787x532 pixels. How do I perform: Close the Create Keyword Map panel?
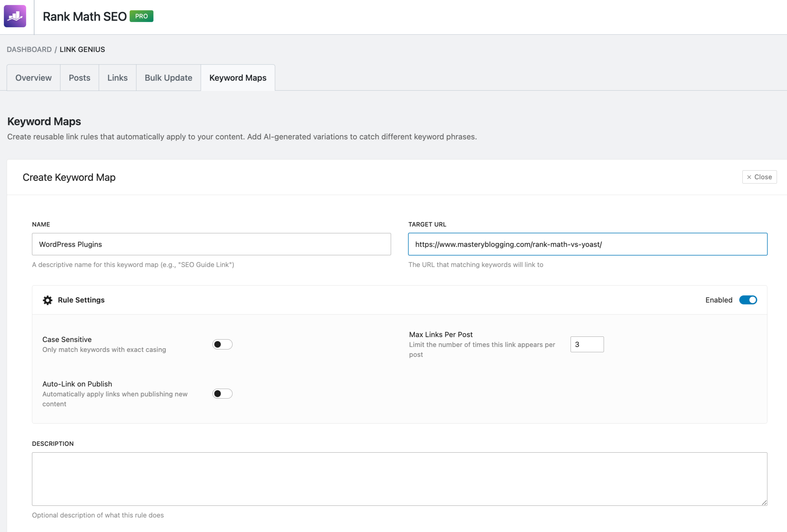(759, 177)
